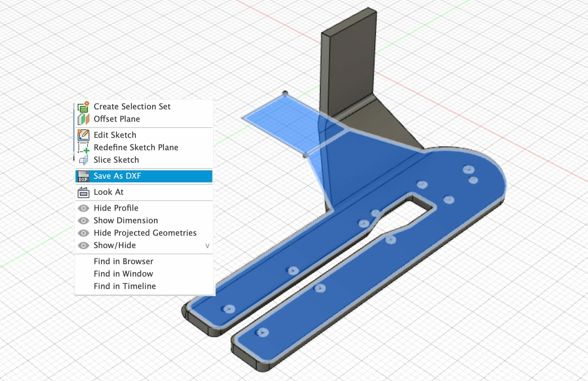Image resolution: width=588 pixels, height=381 pixels.
Task: Select the light blue rectangular sketch profile
Action: 284,122
